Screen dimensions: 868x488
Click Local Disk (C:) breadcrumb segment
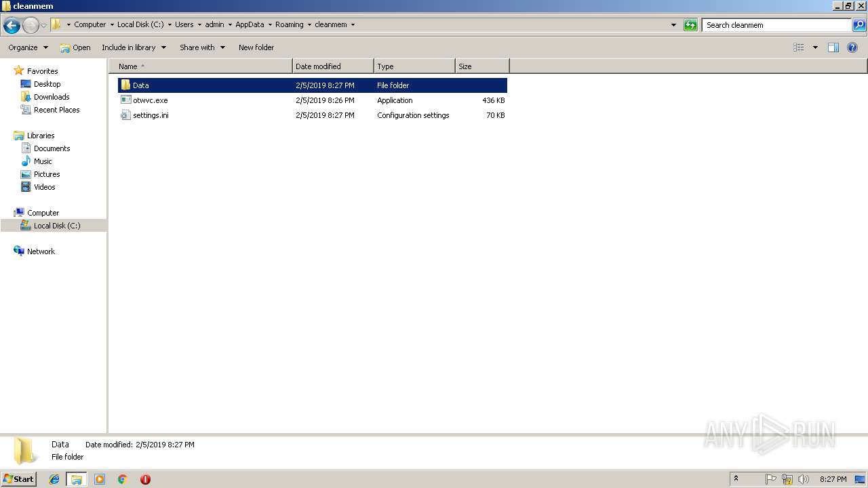[140, 24]
